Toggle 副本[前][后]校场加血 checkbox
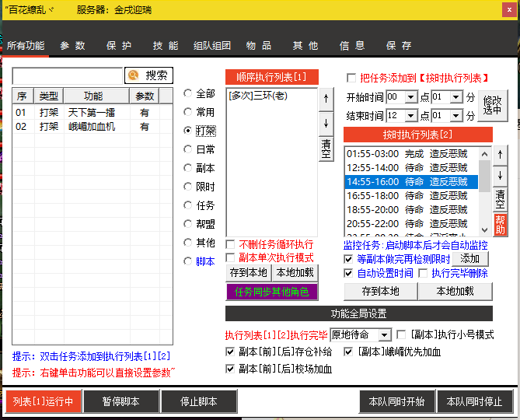520x420 pixels. click(230, 369)
